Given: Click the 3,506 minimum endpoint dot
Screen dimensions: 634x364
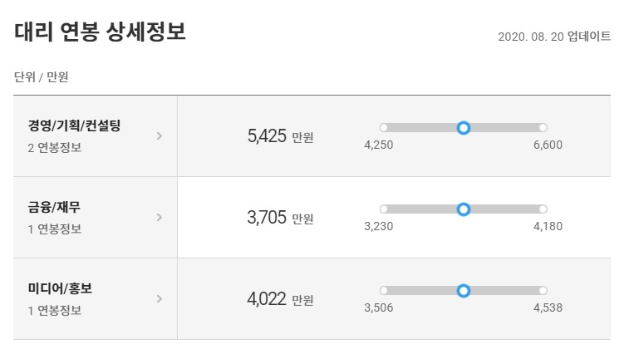Looking at the screenshot, I should 384,290.
